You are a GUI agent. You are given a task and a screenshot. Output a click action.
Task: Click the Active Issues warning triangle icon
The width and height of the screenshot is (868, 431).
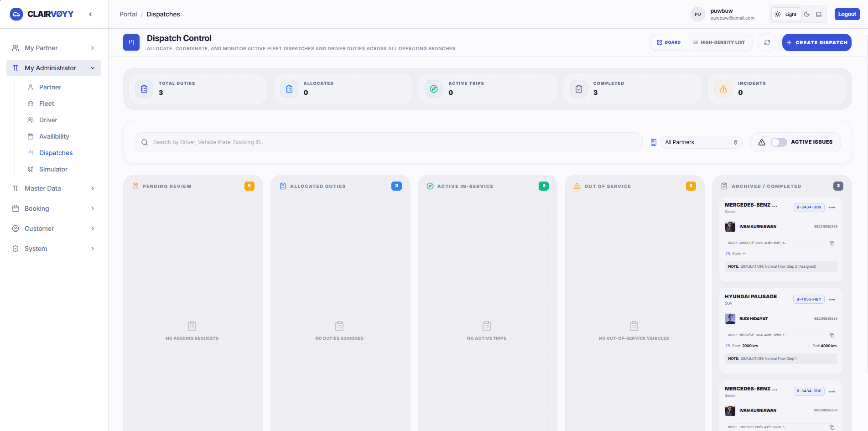pos(762,142)
